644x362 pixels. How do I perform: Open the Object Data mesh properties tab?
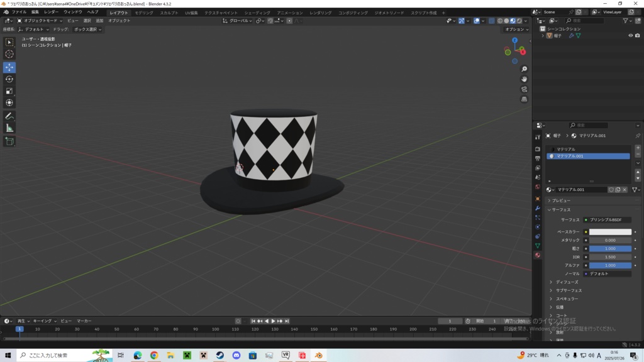tap(538, 246)
